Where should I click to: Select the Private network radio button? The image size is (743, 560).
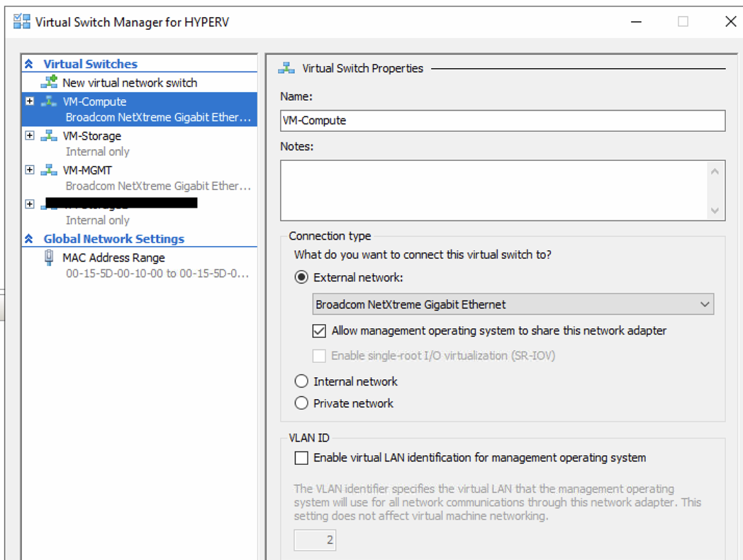pyautogui.click(x=301, y=403)
